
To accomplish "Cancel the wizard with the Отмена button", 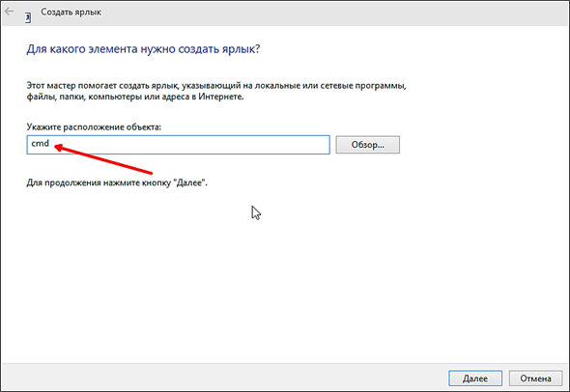I will tap(535, 378).
